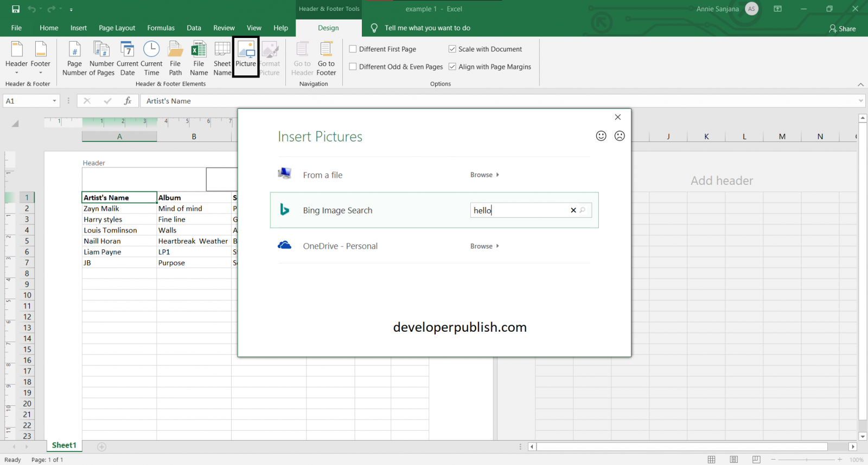The width and height of the screenshot is (868, 465).
Task: Select column A header
Action: 119,137
